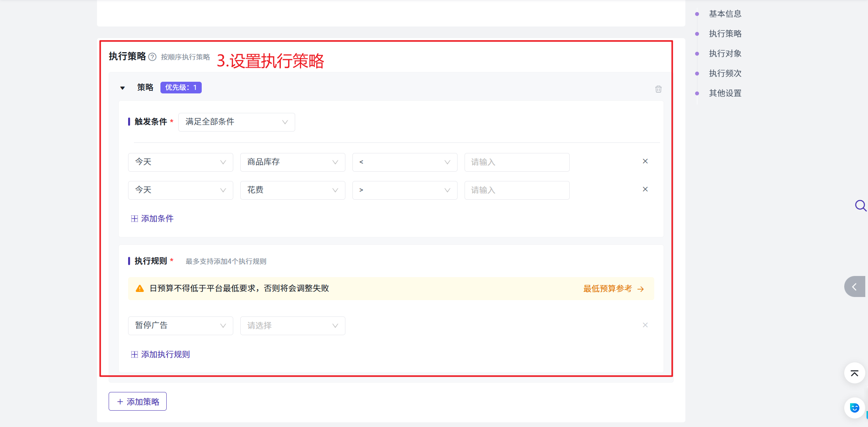This screenshot has width=868, height=427.
Task: Open the blue assistant chat icon
Action: click(x=854, y=408)
